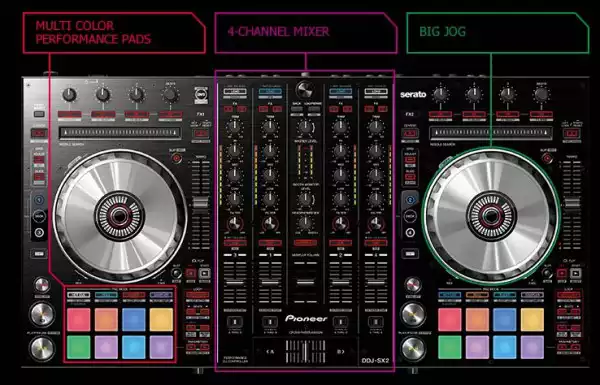Select Sampler pad mode on right deck
The width and height of the screenshot is (600, 385).
pos(532,295)
